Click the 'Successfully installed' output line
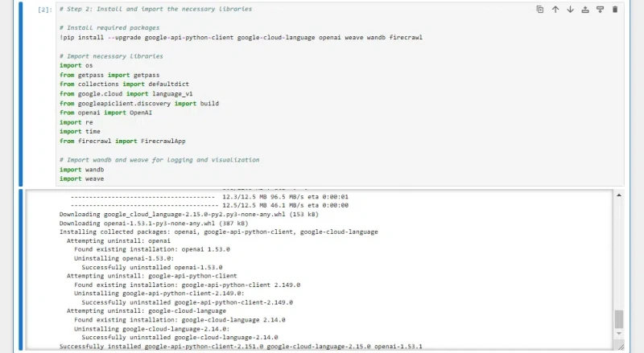This screenshot has width=644, height=353. [x=241, y=347]
